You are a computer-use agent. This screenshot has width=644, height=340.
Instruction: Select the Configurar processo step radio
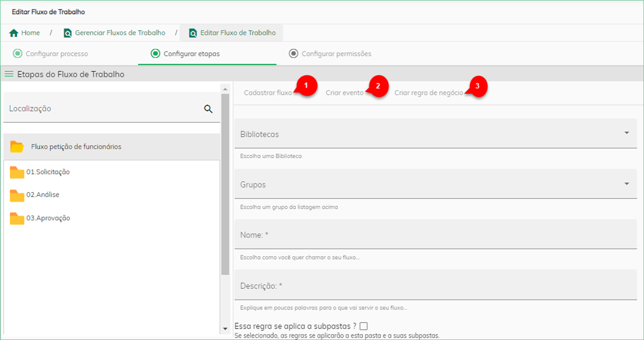tap(17, 53)
